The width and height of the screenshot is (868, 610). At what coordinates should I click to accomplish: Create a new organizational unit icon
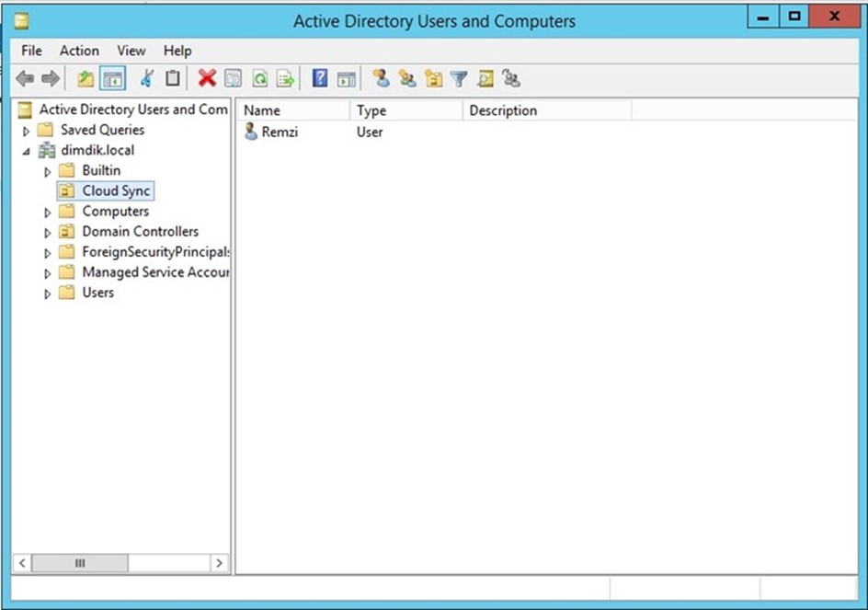click(x=433, y=79)
